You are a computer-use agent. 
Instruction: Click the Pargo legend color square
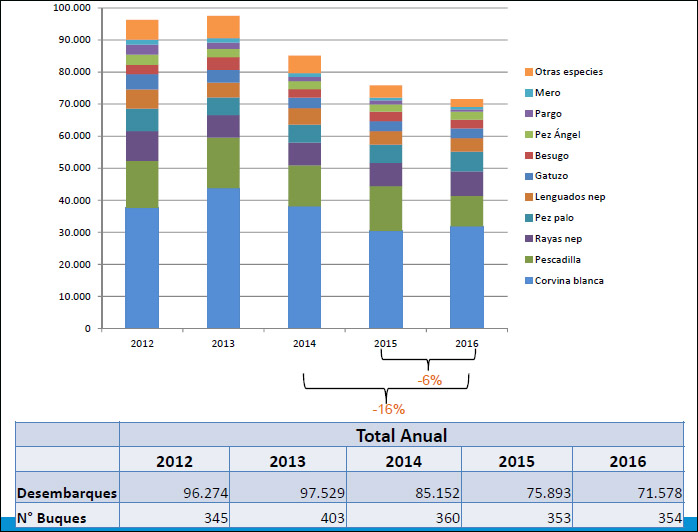pyautogui.click(x=527, y=114)
